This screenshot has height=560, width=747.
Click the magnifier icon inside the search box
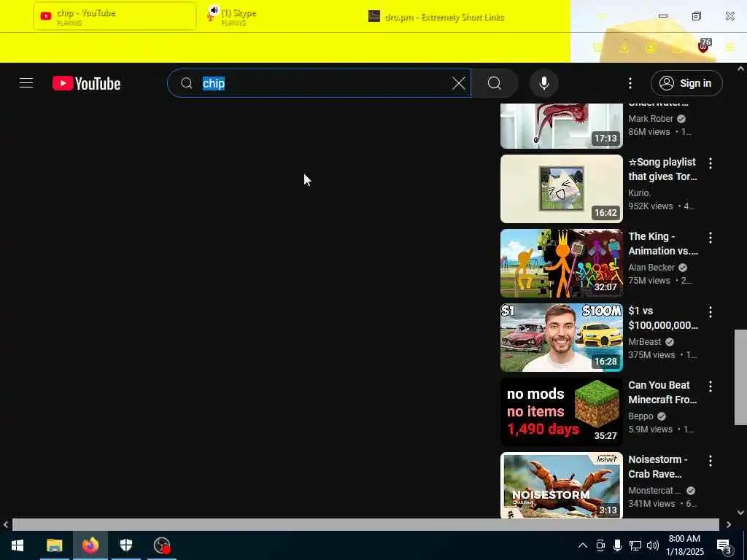pyautogui.click(x=187, y=83)
